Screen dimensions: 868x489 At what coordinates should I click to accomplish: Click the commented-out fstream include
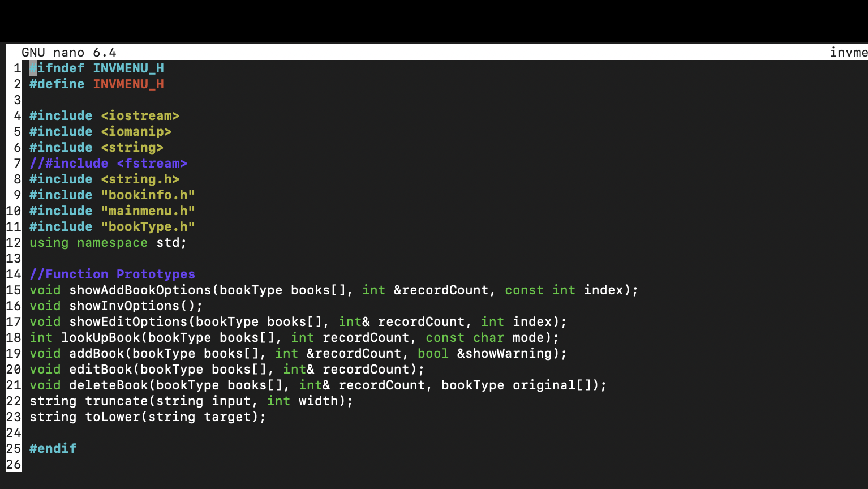coord(108,163)
